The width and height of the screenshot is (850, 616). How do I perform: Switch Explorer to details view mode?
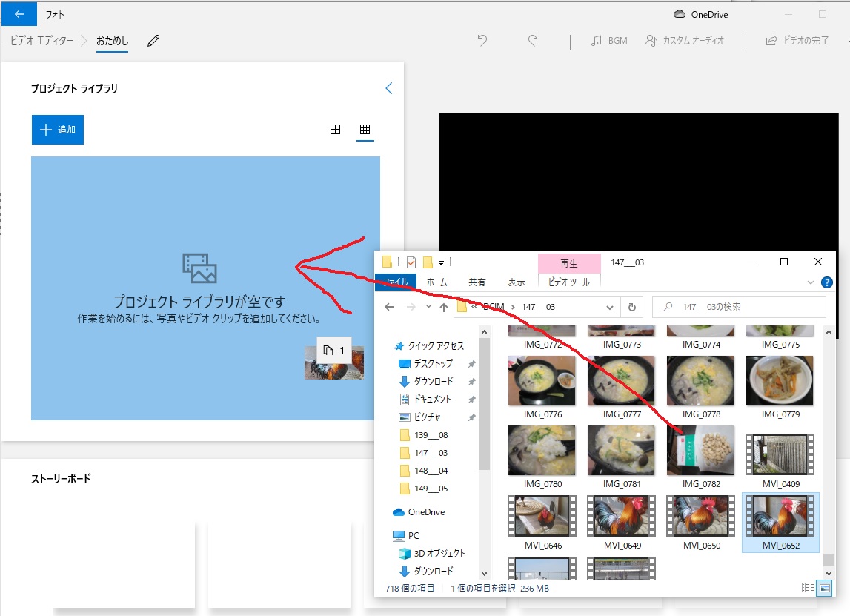pos(808,588)
